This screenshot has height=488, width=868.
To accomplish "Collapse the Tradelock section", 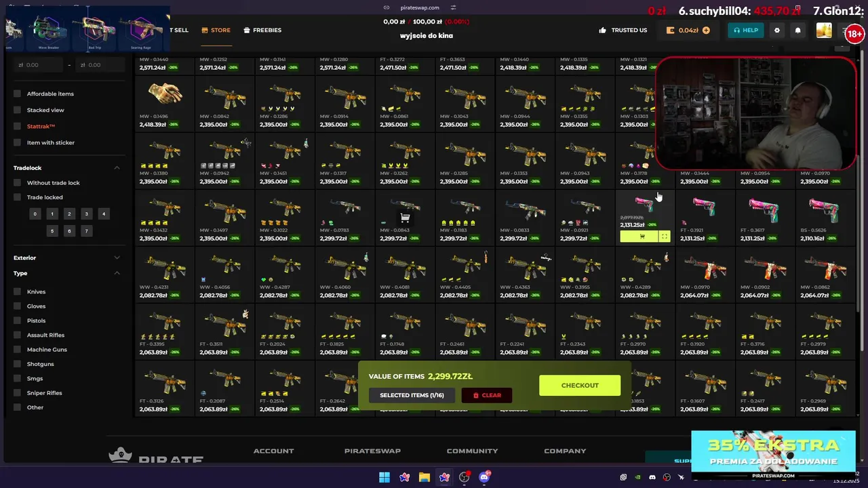I will tap(117, 167).
